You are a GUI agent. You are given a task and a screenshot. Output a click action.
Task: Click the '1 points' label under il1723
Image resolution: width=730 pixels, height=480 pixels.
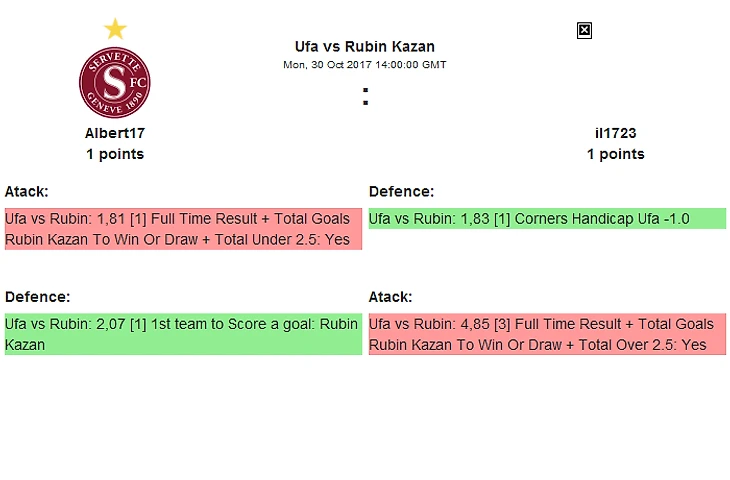[615, 154]
